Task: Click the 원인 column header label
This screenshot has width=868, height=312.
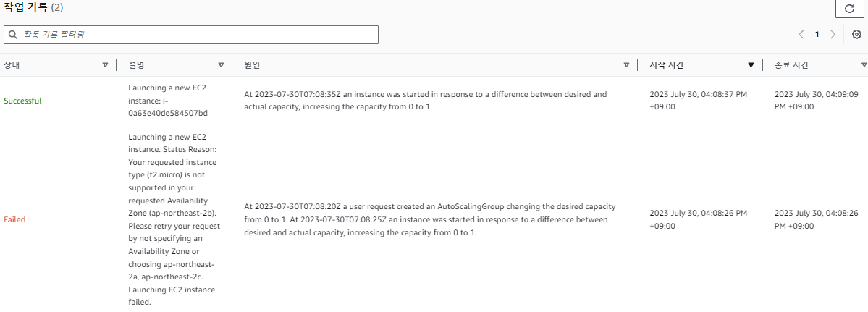Action: tap(253, 65)
